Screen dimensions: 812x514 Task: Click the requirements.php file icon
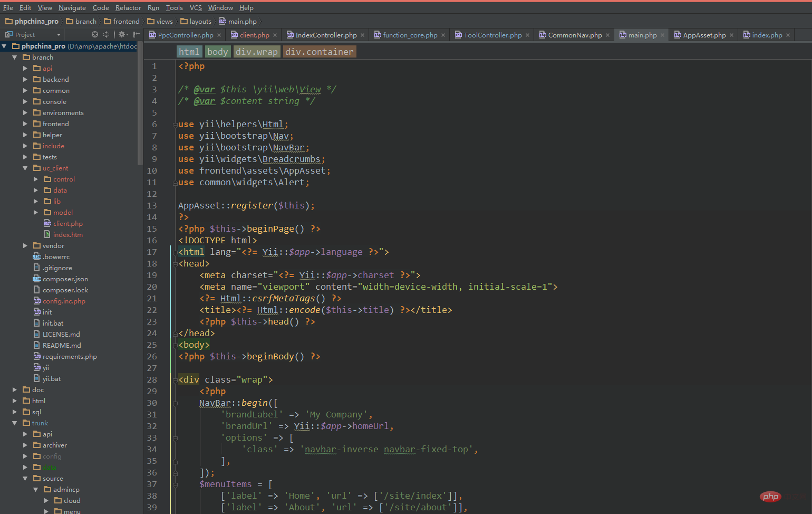tap(37, 356)
